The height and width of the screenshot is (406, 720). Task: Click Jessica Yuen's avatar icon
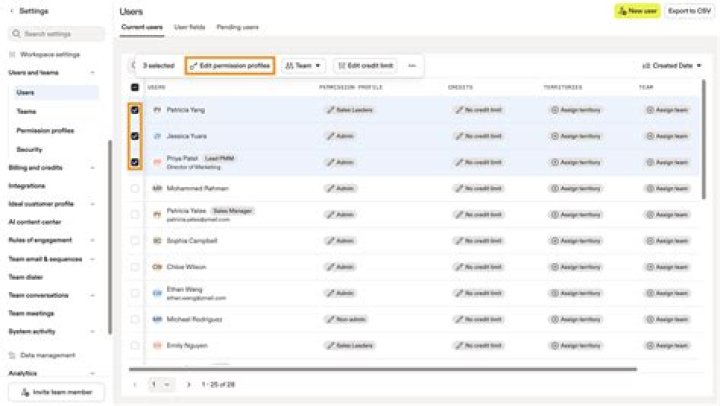pyautogui.click(x=157, y=136)
